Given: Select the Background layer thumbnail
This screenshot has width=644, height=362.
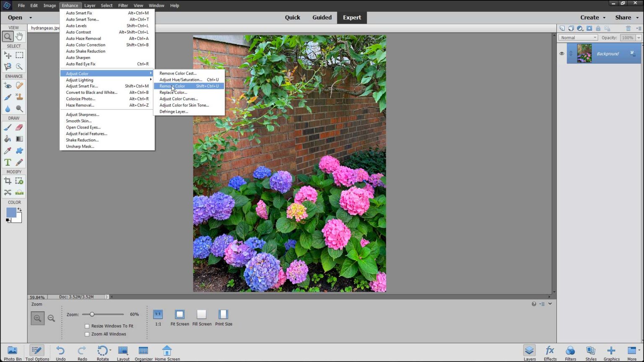Looking at the screenshot, I should point(584,54).
